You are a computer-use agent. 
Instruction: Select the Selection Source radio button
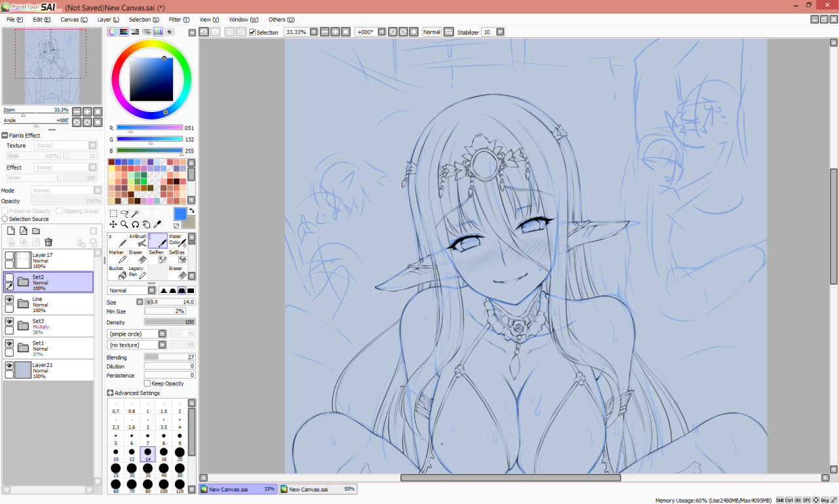click(x=5, y=219)
